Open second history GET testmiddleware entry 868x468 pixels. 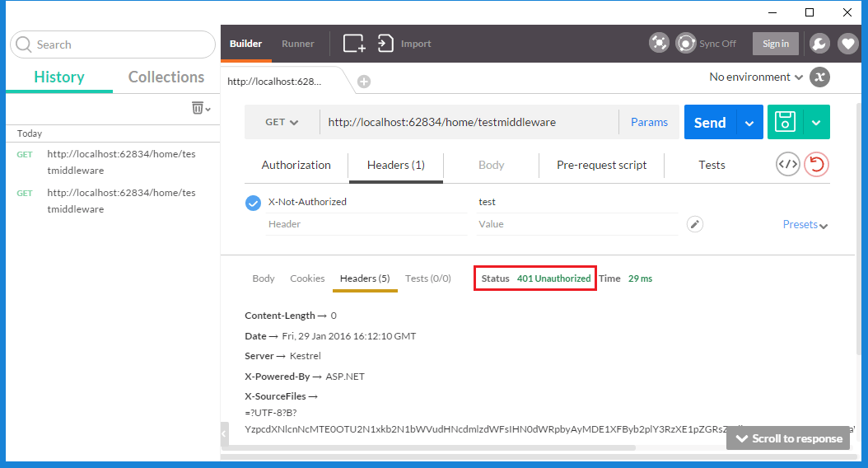pyautogui.click(x=113, y=201)
